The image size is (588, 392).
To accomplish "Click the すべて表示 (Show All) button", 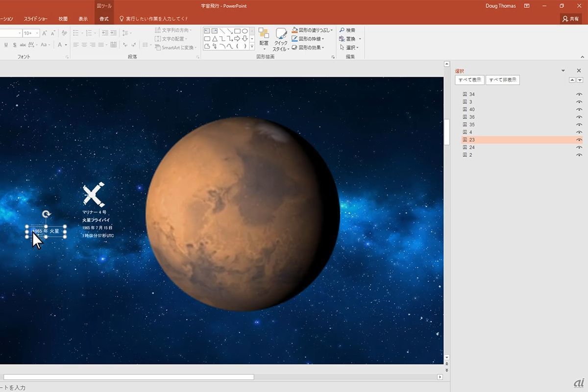I will pos(469,80).
